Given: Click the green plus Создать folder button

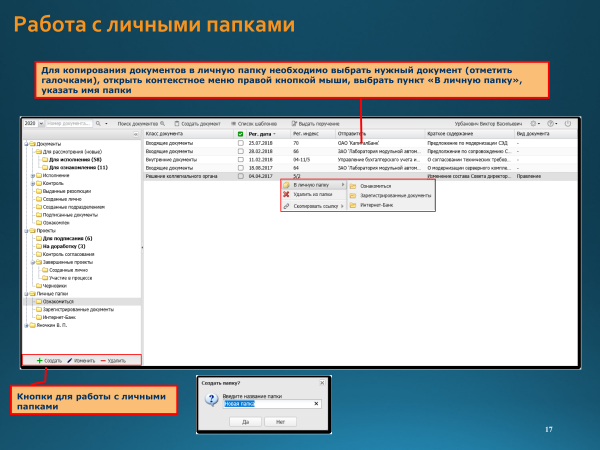Looking at the screenshot, I should [x=47, y=358].
